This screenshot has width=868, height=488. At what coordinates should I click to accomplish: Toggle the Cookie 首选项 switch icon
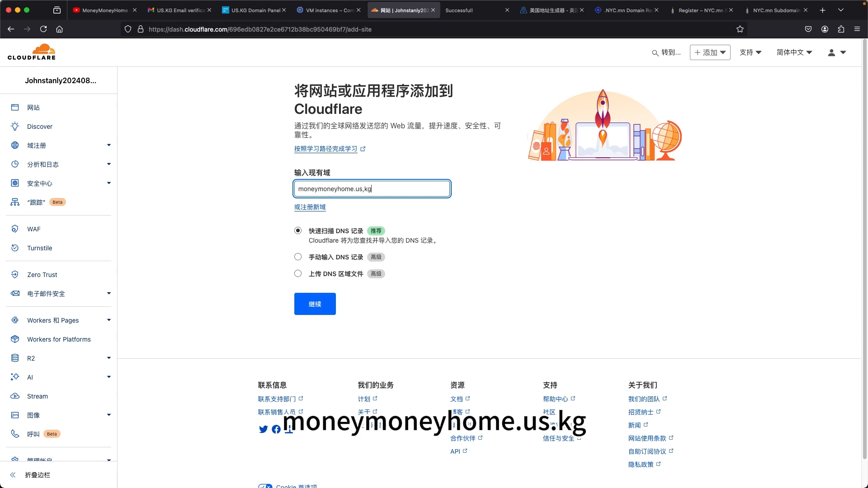tap(265, 486)
